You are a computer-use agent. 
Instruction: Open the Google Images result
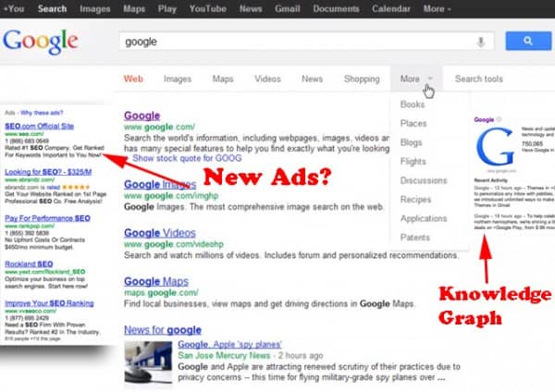point(160,184)
